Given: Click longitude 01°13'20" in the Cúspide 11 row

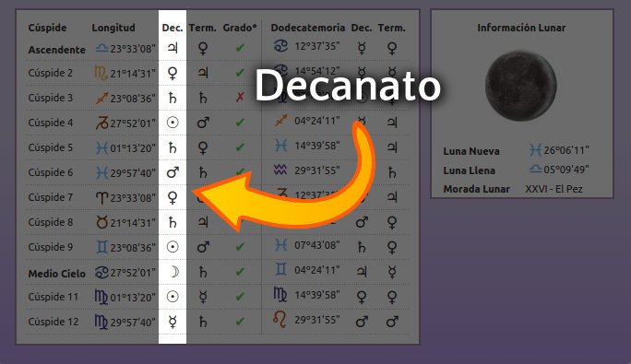Looking at the screenshot, I should [x=133, y=298].
